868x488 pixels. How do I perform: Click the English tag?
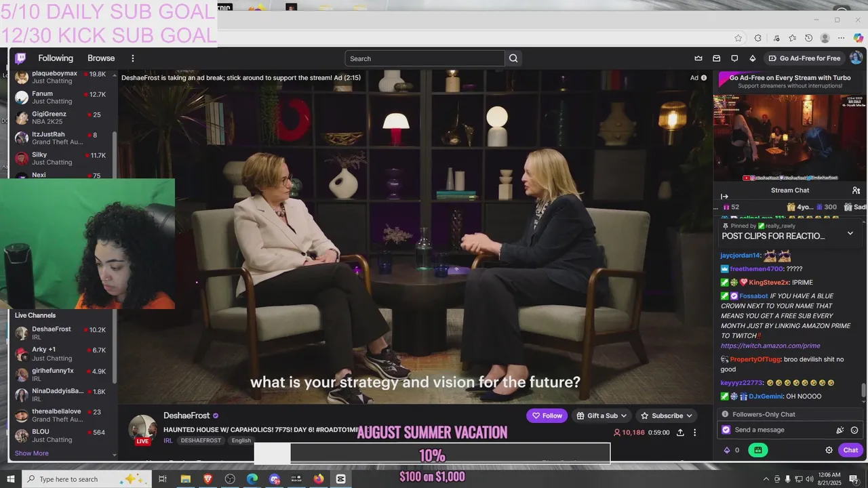tap(241, 441)
